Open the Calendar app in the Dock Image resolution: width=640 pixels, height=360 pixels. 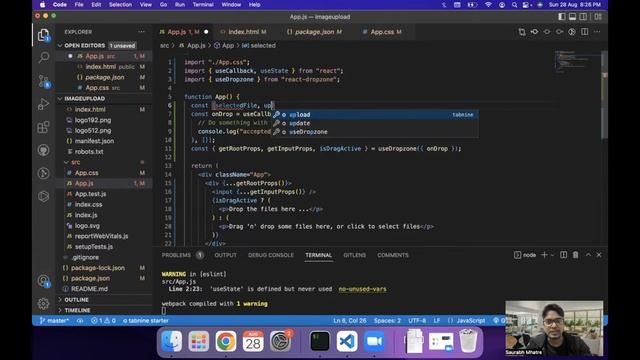(x=253, y=341)
